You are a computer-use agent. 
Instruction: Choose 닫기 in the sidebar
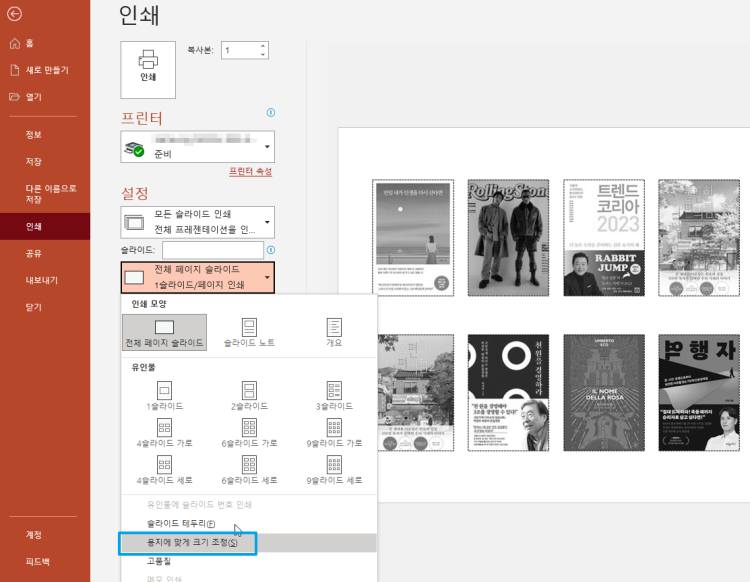tap(45, 307)
